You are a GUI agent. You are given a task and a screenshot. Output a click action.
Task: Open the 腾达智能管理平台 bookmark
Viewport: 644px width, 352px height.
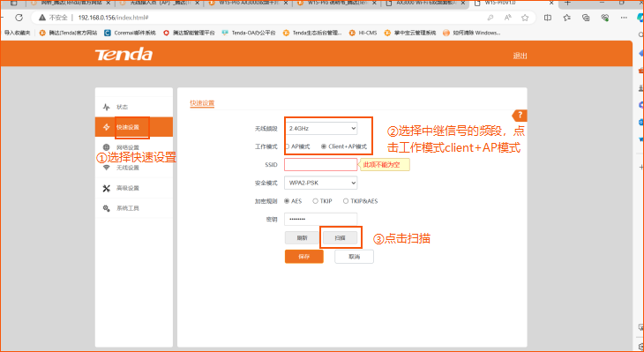point(189,33)
